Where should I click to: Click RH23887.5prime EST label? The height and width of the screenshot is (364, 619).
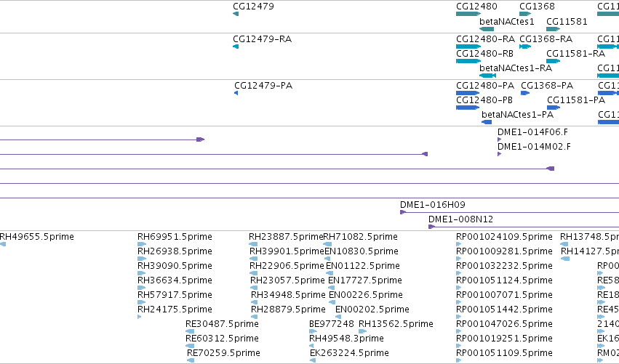pos(286,237)
